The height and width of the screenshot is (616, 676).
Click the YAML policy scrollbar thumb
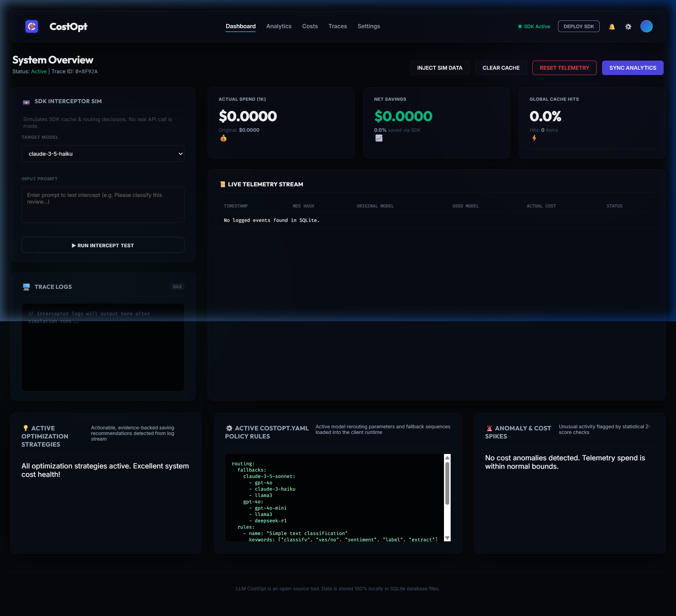tap(447, 483)
